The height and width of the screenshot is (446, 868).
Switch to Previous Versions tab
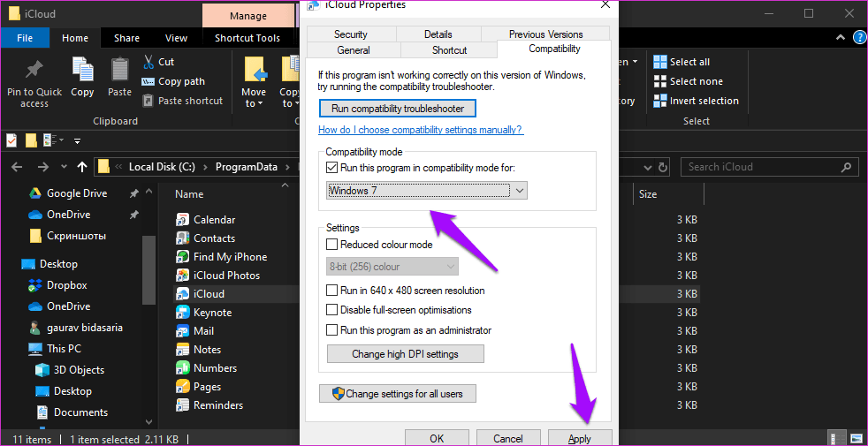point(546,34)
